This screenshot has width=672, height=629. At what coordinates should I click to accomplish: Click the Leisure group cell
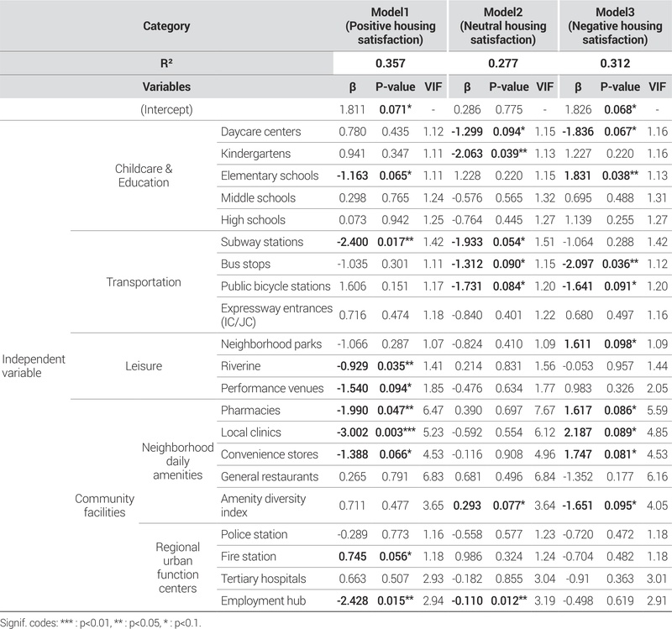(144, 365)
